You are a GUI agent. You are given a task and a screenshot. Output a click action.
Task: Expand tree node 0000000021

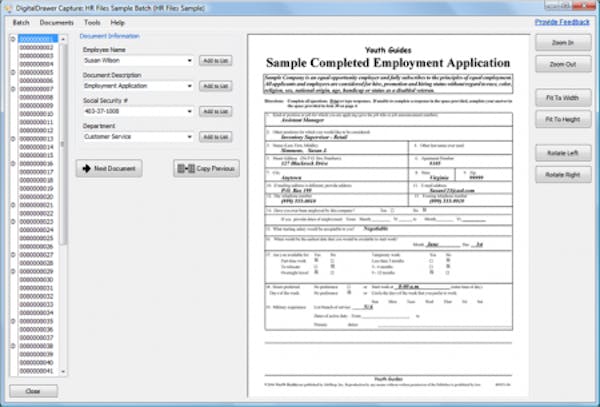pos(13,205)
